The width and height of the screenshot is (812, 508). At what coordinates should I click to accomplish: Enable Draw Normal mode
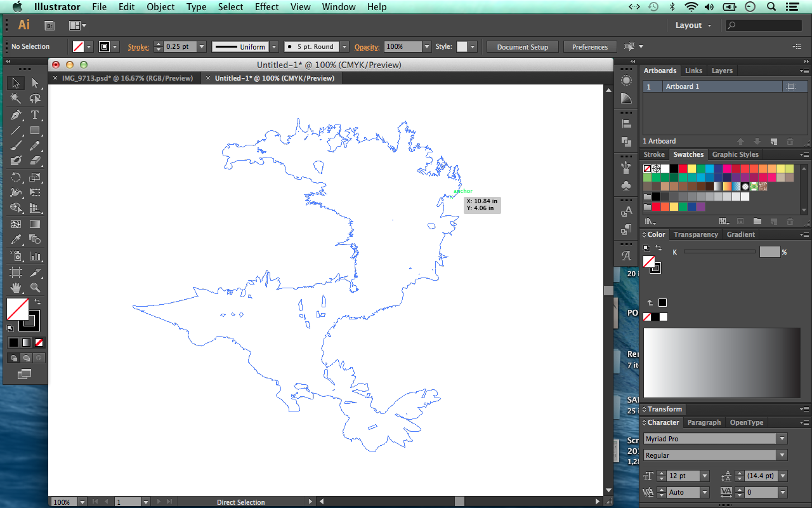13,358
